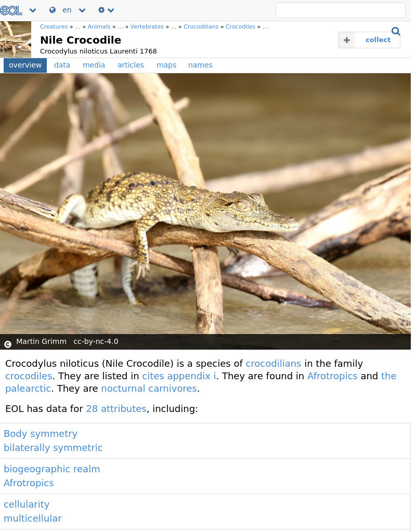Open the '28 attributes' link
416x532 pixels.
click(x=116, y=409)
